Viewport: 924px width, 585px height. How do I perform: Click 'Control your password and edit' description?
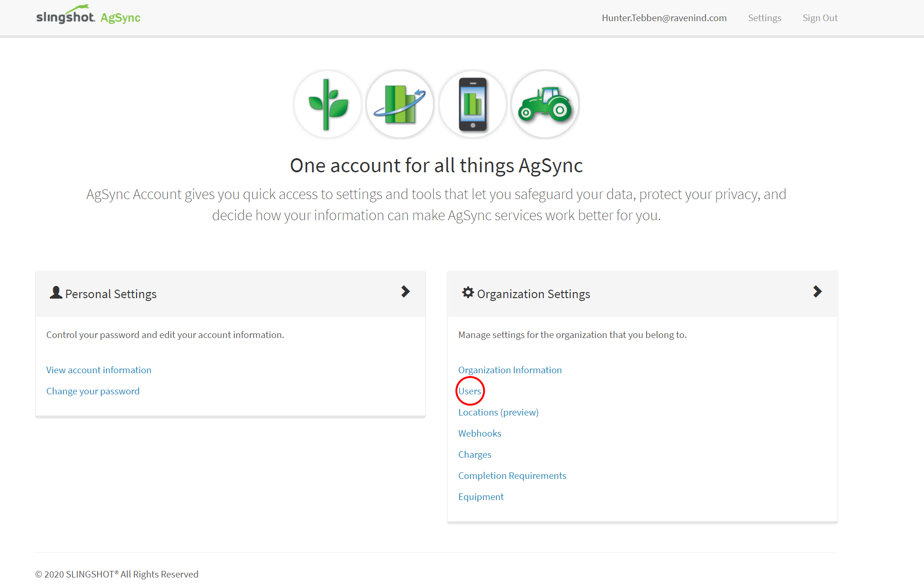[x=165, y=335]
